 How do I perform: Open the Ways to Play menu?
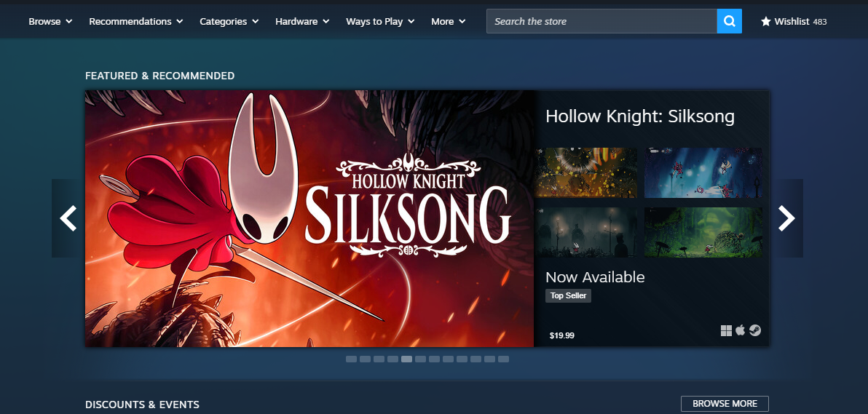[x=380, y=22]
